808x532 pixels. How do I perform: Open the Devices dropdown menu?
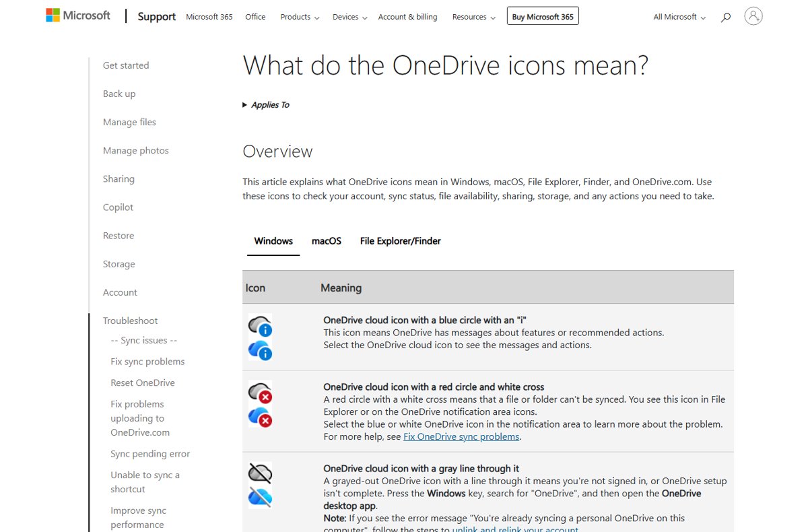coord(349,17)
